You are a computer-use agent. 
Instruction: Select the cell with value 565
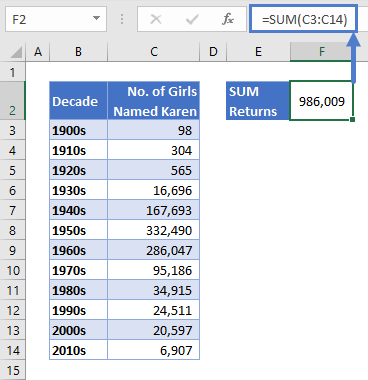(154, 170)
